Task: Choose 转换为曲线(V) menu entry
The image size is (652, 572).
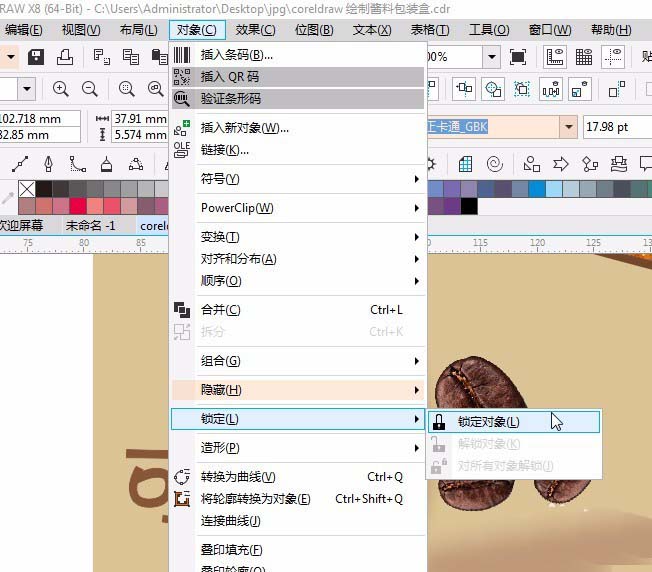Action: (298, 477)
